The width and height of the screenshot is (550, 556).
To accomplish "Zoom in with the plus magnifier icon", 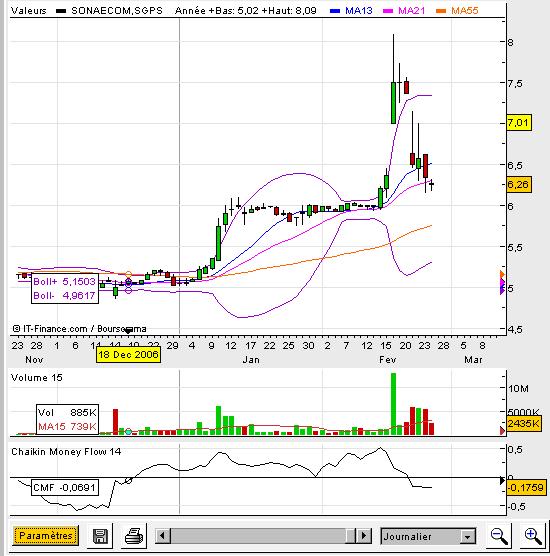I will pos(533,536).
